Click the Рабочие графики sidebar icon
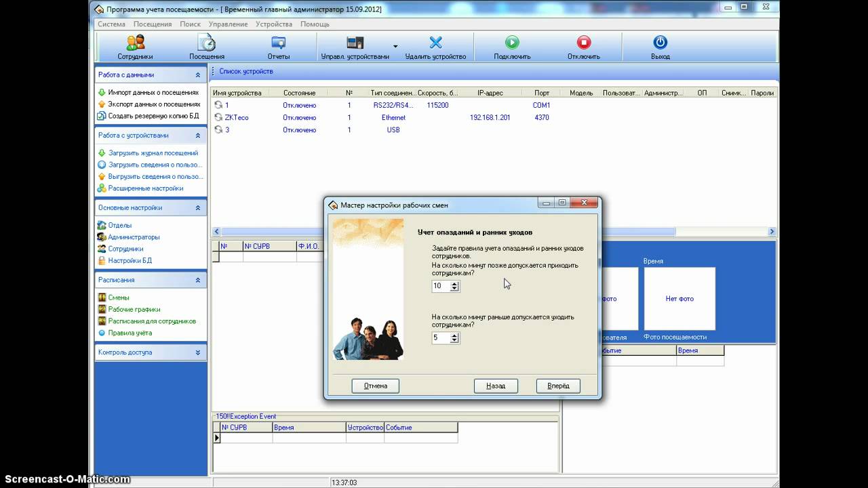868x488 pixels. (102, 310)
